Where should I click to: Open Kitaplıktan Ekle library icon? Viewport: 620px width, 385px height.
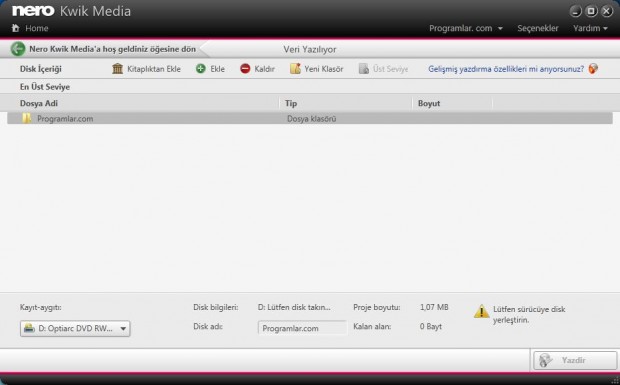pos(117,69)
